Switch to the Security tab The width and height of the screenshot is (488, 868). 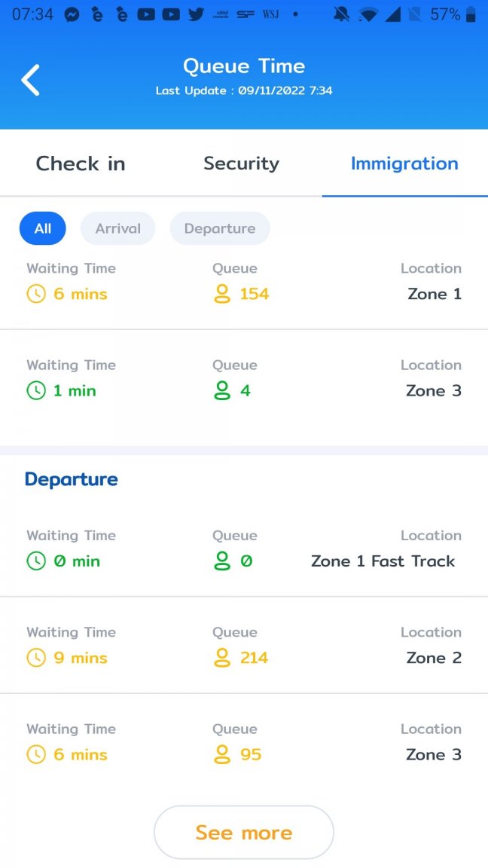coord(241,164)
